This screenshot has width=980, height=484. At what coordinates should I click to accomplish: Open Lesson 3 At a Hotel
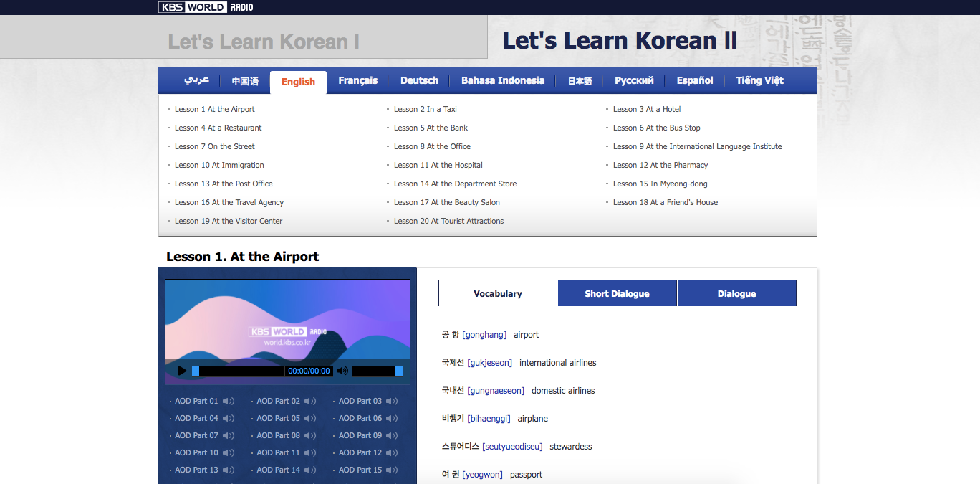646,109
